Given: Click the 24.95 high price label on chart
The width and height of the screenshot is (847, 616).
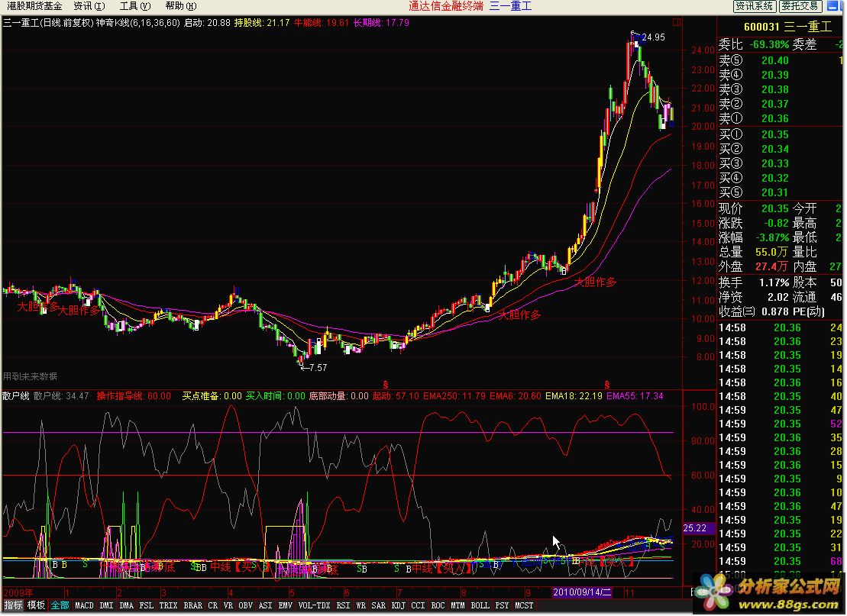Looking at the screenshot, I should click(x=653, y=37).
